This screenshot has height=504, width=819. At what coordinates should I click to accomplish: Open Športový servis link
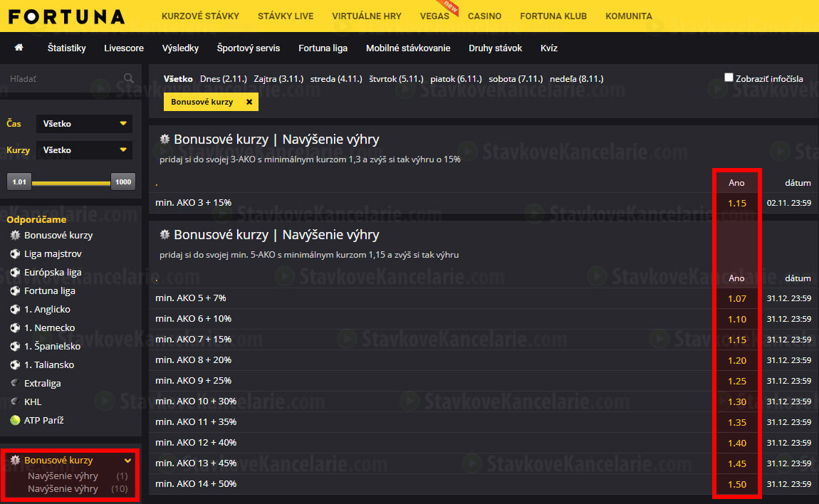(249, 48)
